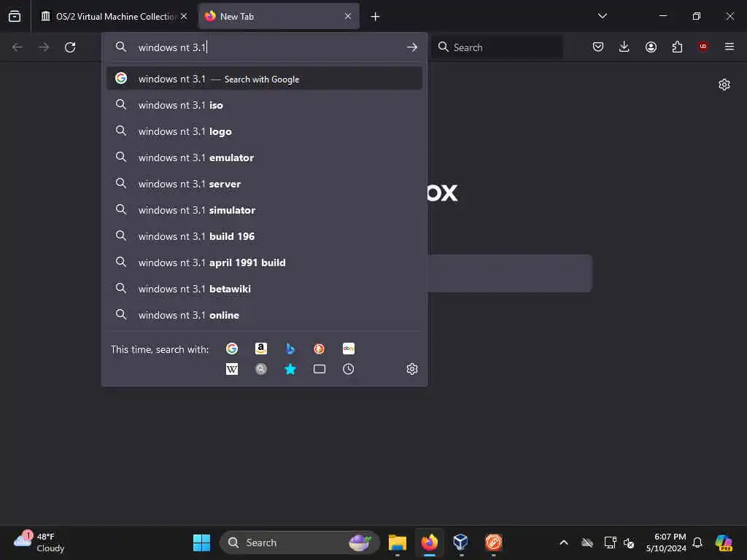
Task: Search this time with Wikipedia
Action: click(x=232, y=369)
